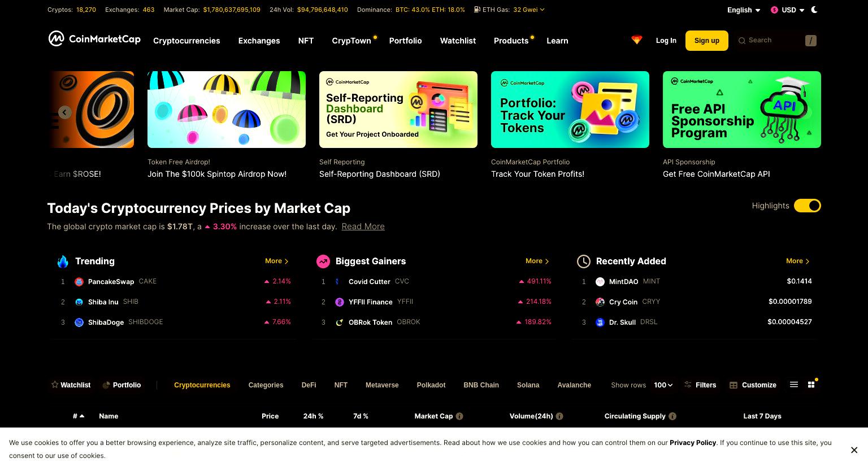
Task: Sort by rank number column header
Action: pos(79,416)
